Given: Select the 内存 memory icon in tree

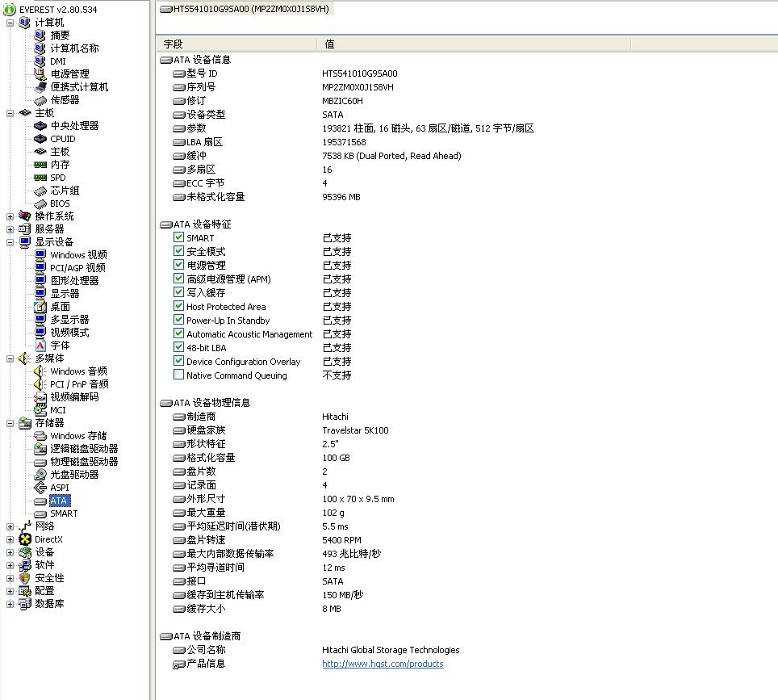Looking at the screenshot, I should 40,165.
